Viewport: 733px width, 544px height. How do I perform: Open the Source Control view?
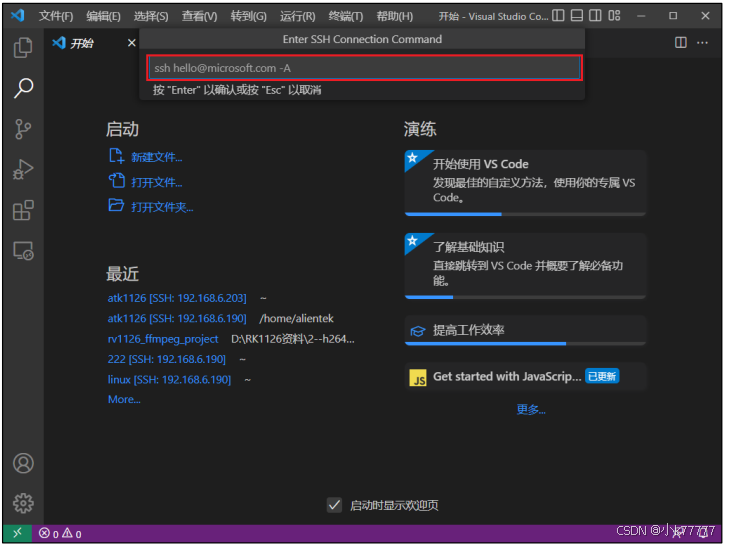click(x=23, y=129)
